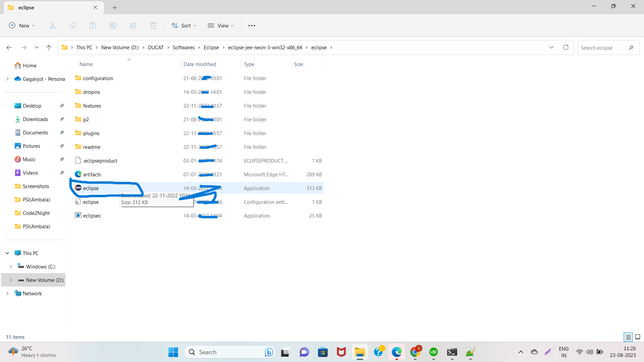Open the Windows Start button

click(x=173, y=352)
